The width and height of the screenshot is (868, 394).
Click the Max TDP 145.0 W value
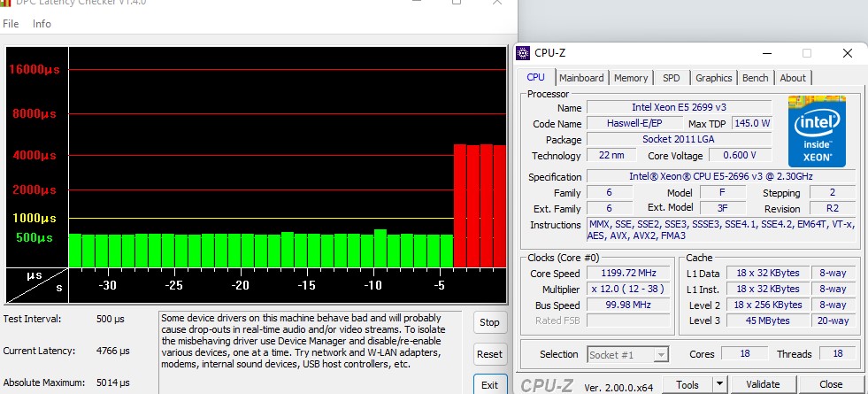[752, 123]
